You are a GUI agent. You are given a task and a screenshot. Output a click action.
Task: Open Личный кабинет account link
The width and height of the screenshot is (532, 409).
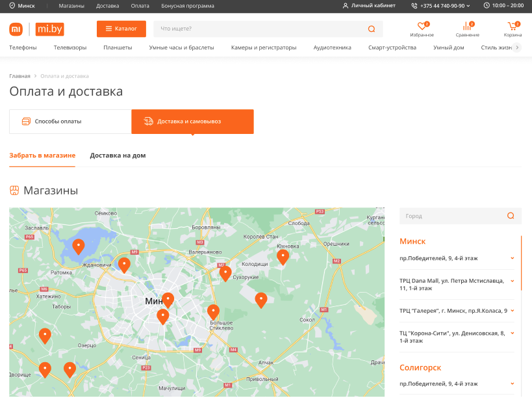369,5
